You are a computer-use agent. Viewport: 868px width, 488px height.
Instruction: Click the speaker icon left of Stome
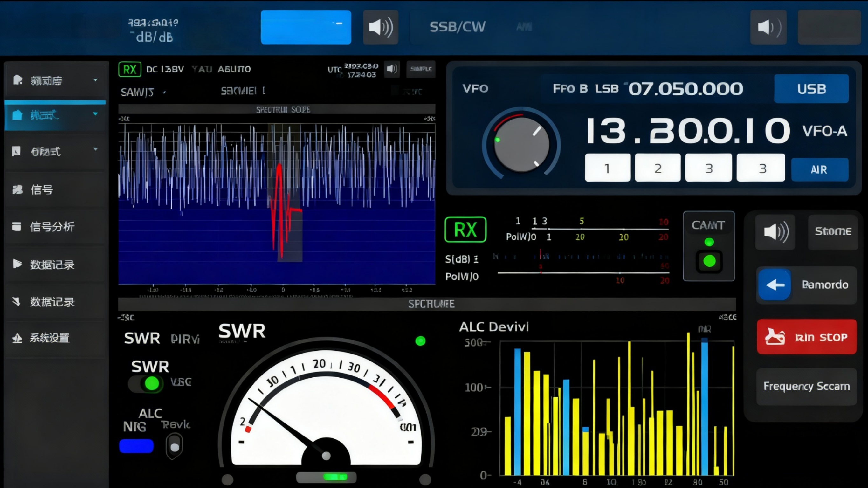tap(775, 232)
